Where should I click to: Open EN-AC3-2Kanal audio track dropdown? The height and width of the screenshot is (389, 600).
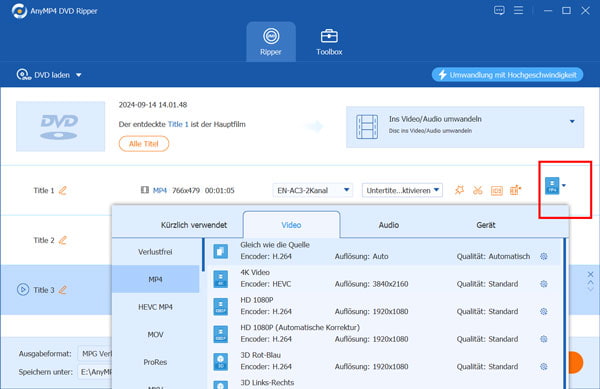point(313,190)
